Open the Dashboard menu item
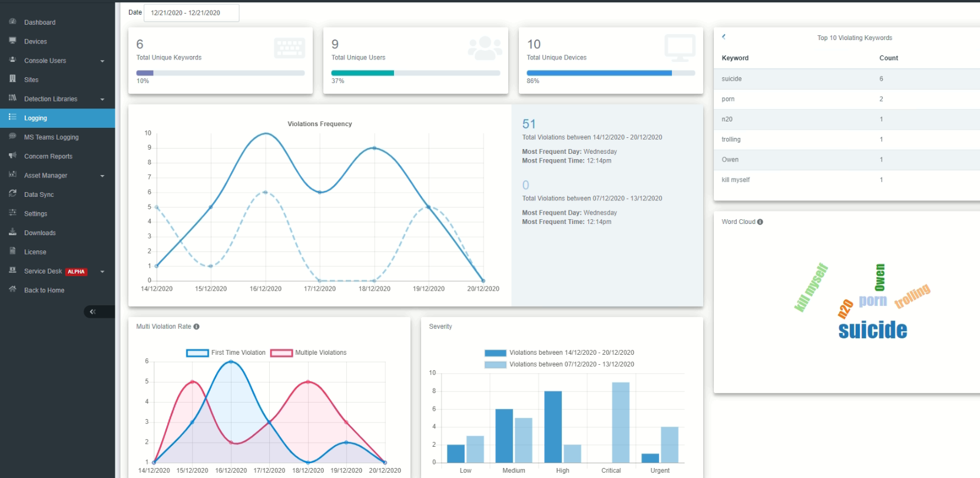Viewport: 980px width, 478px height. point(57,22)
